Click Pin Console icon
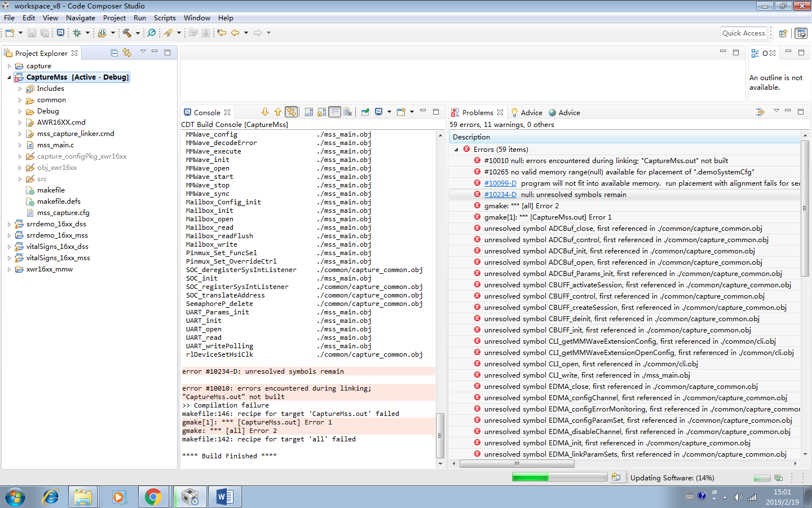This screenshot has width=812, height=508. [365, 112]
